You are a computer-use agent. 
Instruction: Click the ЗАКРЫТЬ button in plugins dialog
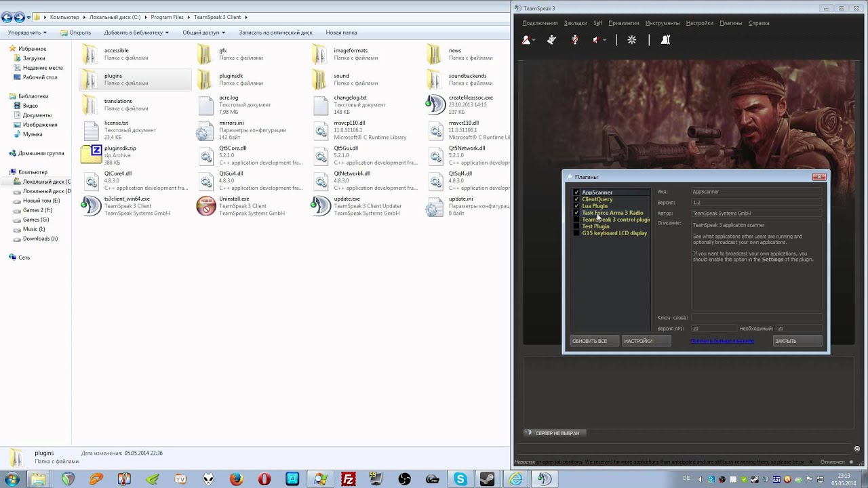[797, 341]
